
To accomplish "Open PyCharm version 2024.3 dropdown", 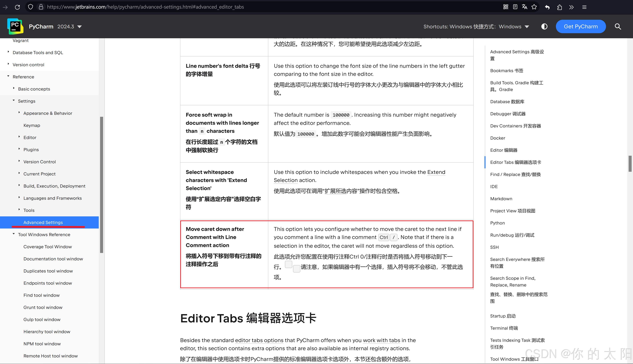I will click(x=69, y=26).
